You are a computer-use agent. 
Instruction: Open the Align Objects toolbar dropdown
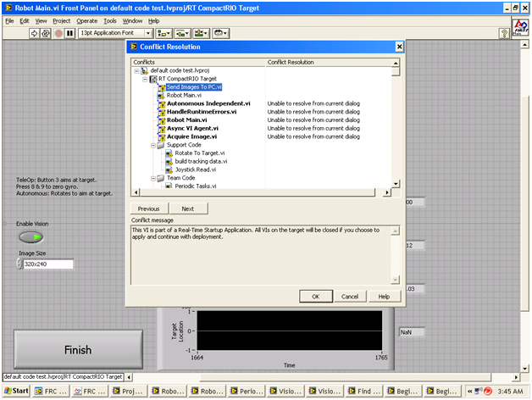pyautogui.click(x=163, y=33)
